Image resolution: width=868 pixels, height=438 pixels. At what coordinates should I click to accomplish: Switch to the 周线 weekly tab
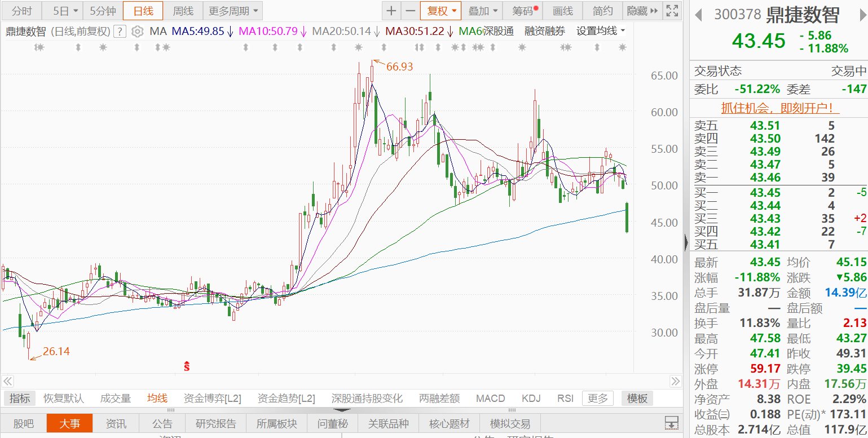183,11
